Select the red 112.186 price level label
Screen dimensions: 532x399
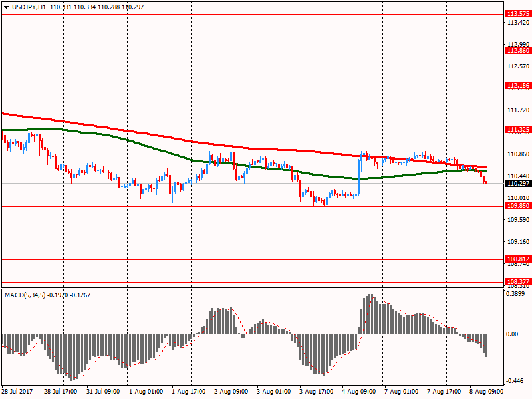pos(518,86)
